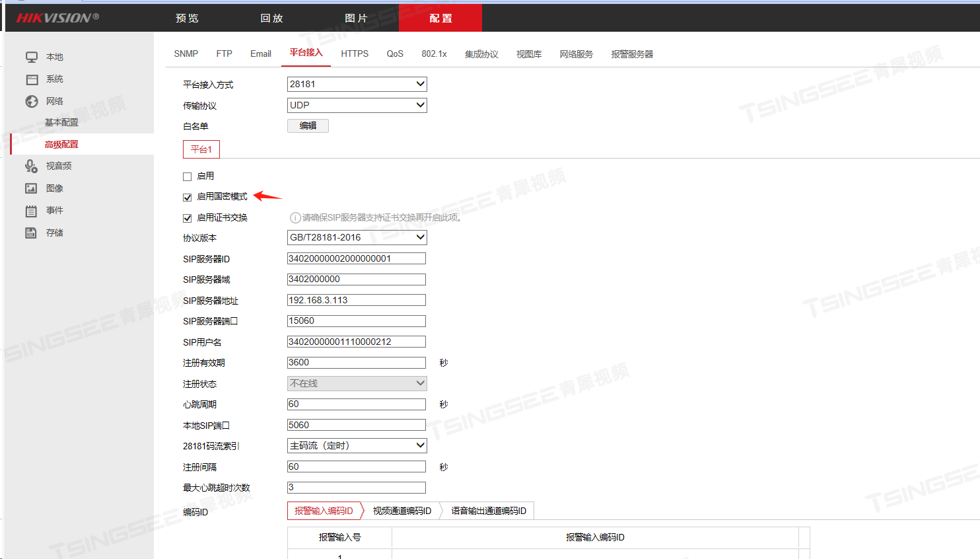Open 基本配置 under 网络 in sidebar
This screenshot has height=559, width=980.
pyautogui.click(x=61, y=122)
